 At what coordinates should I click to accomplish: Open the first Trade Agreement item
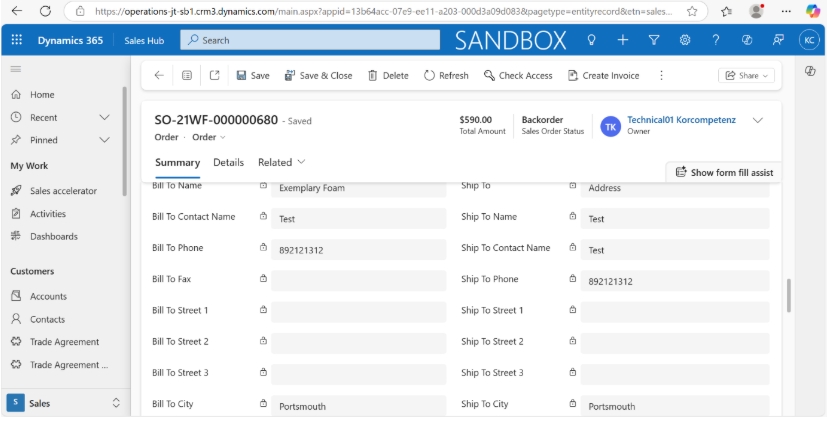click(x=62, y=342)
